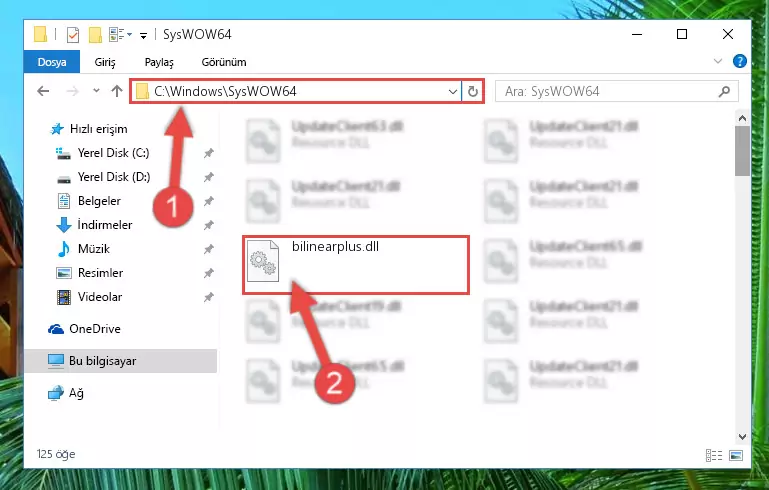Open Yerel Disk (C:) in sidebar
This screenshot has height=490, width=769.
pos(113,153)
